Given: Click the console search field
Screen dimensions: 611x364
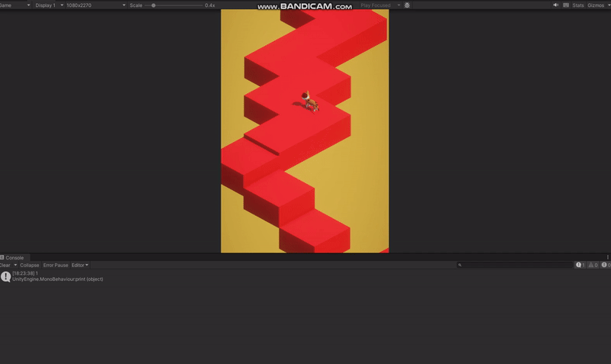Looking at the screenshot, I should click(514, 265).
